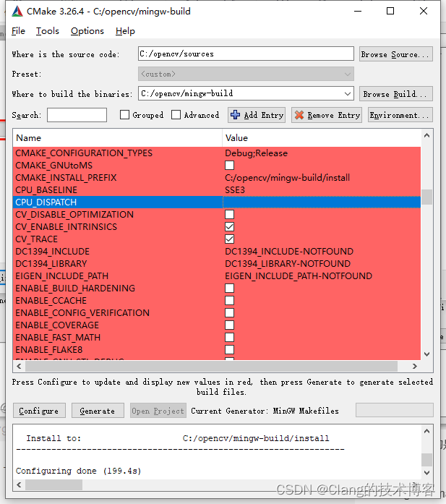Enable the ENABLE_FLAKE8 checkbox
The image size is (446, 504).
[229, 349]
